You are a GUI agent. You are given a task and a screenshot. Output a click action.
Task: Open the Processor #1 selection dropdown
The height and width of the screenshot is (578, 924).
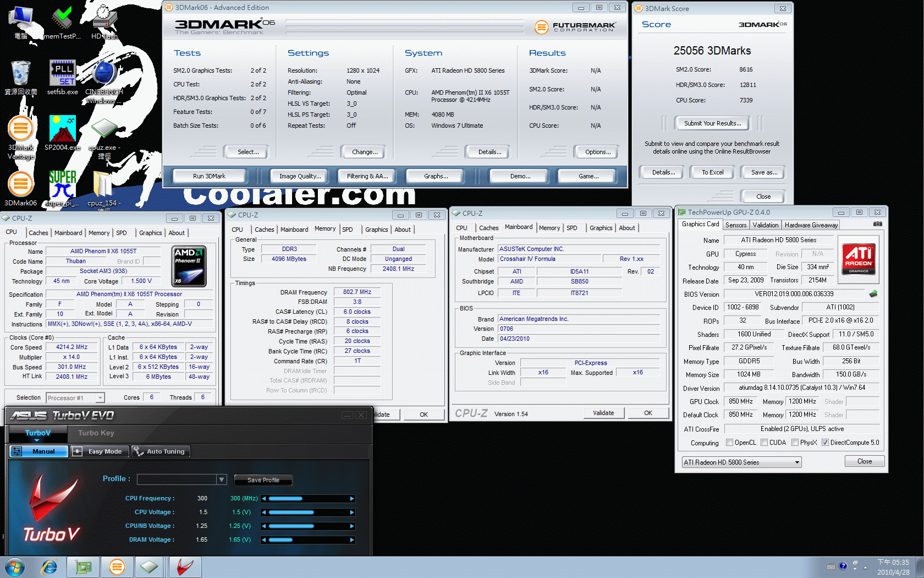[x=75, y=398]
